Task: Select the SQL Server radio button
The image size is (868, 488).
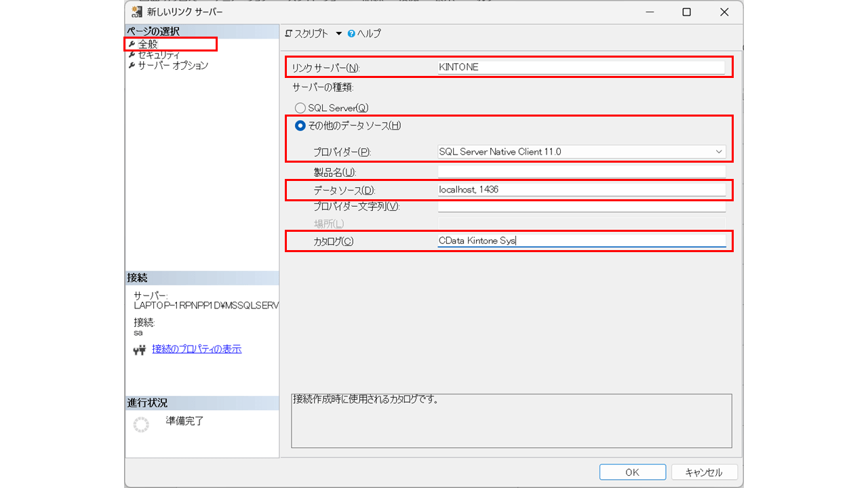Action: point(300,108)
